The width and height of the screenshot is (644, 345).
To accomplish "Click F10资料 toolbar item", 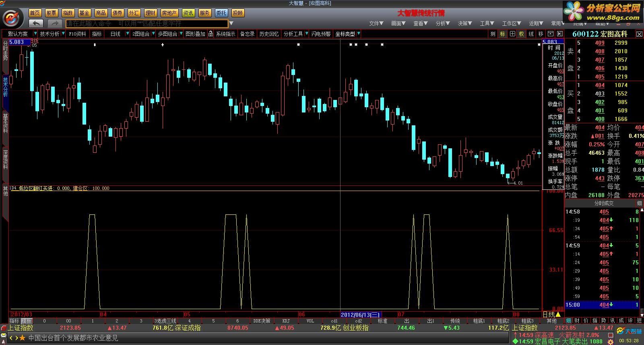I will (x=78, y=34).
